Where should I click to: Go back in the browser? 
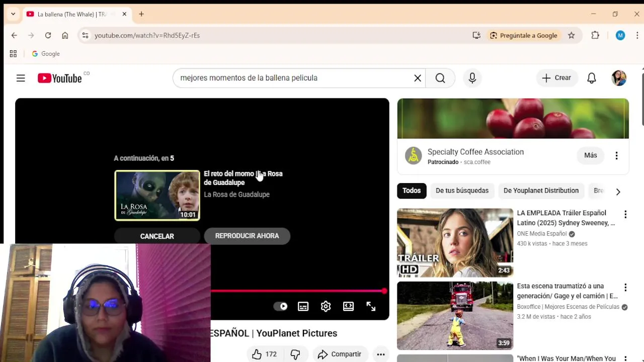pyautogui.click(x=14, y=35)
